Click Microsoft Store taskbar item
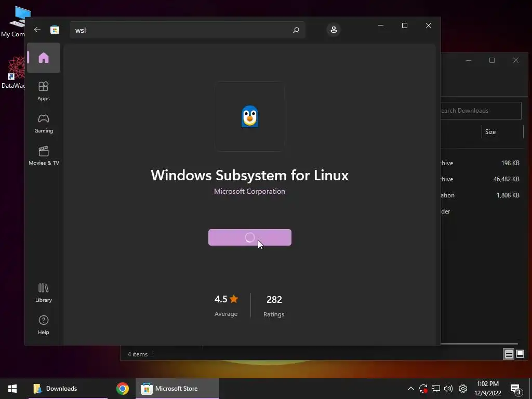The image size is (532, 399). click(x=177, y=389)
